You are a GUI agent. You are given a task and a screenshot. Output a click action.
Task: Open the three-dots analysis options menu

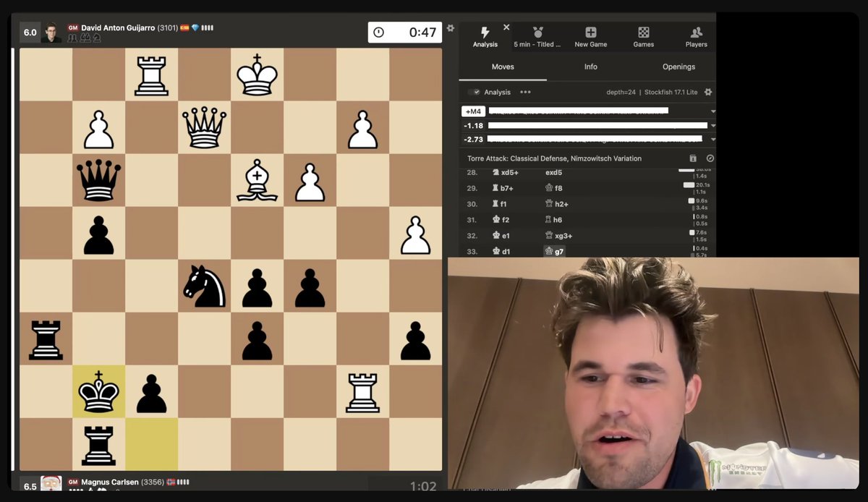click(525, 93)
